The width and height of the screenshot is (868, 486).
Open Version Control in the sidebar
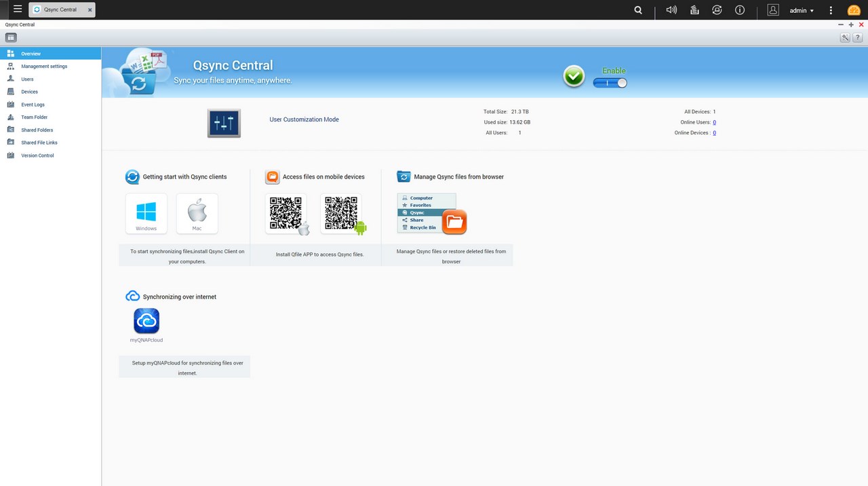point(51,155)
